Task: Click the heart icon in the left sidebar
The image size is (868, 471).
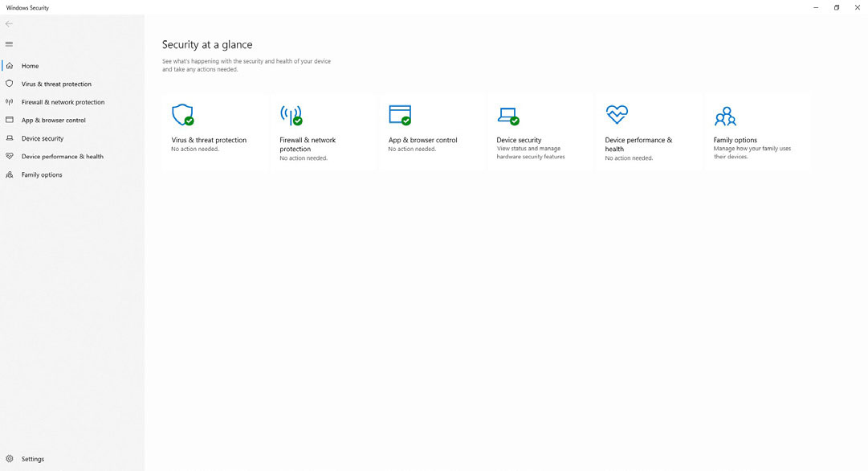Action: tap(10, 157)
